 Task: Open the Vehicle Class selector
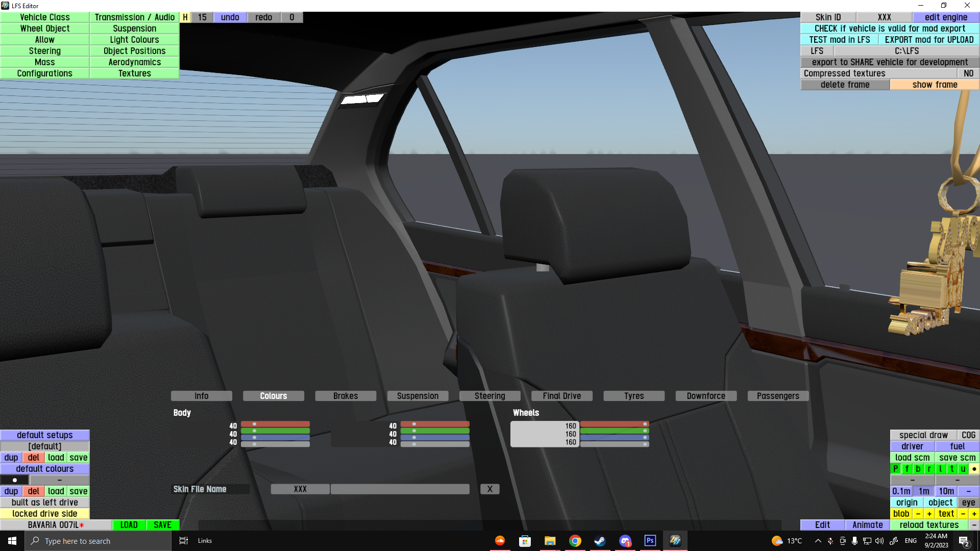(45, 17)
